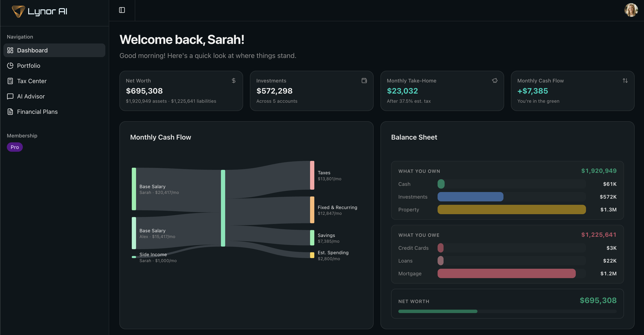Click the Financial Plans document icon
Image resolution: width=644 pixels, height=335 pixels.
[x=10, y=112]
